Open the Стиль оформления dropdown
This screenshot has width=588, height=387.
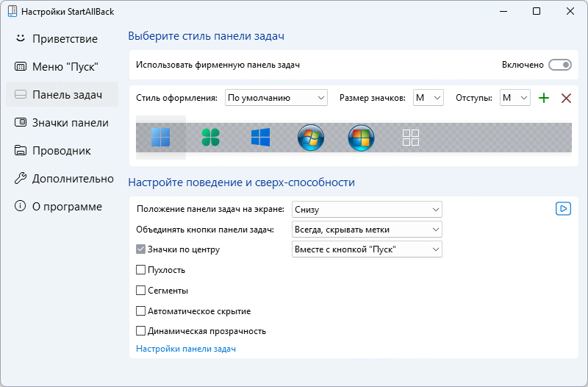pos(276,98)
